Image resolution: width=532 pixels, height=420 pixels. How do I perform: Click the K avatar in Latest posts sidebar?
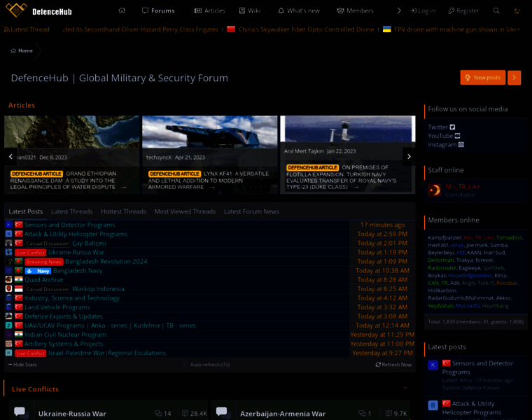point(433,365)
